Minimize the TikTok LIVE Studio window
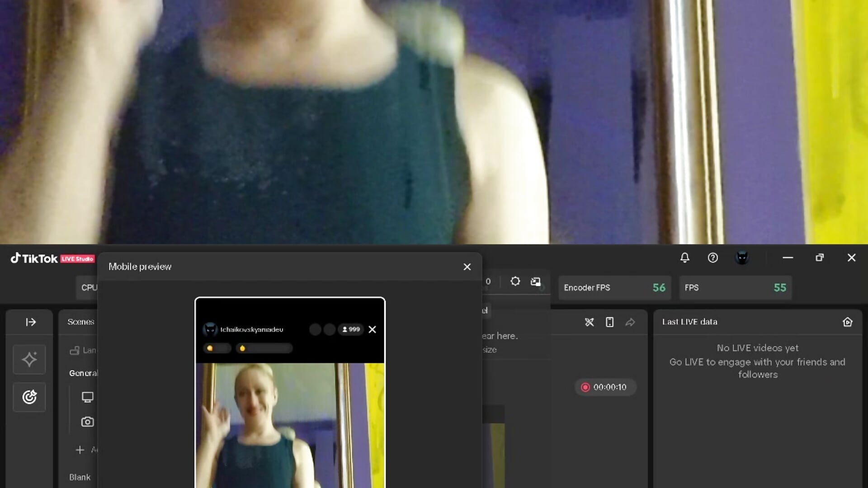 pyautogui.click(x=788, y=258)
